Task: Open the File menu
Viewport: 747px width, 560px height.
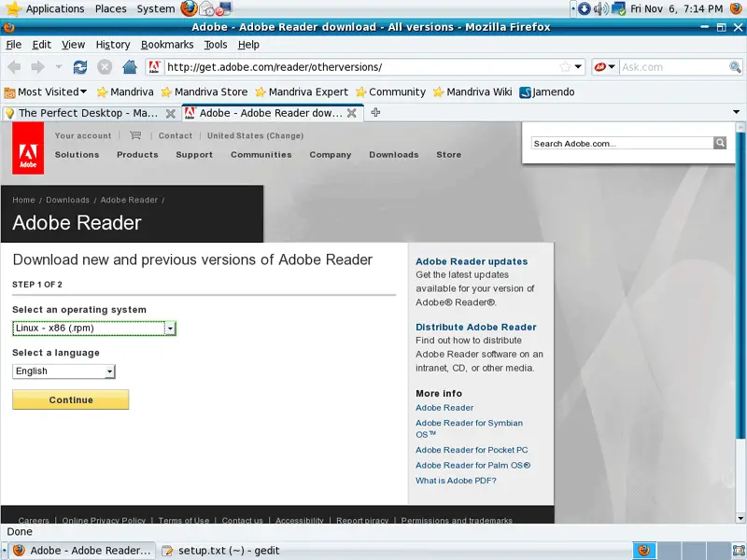Action: (13, 45)
